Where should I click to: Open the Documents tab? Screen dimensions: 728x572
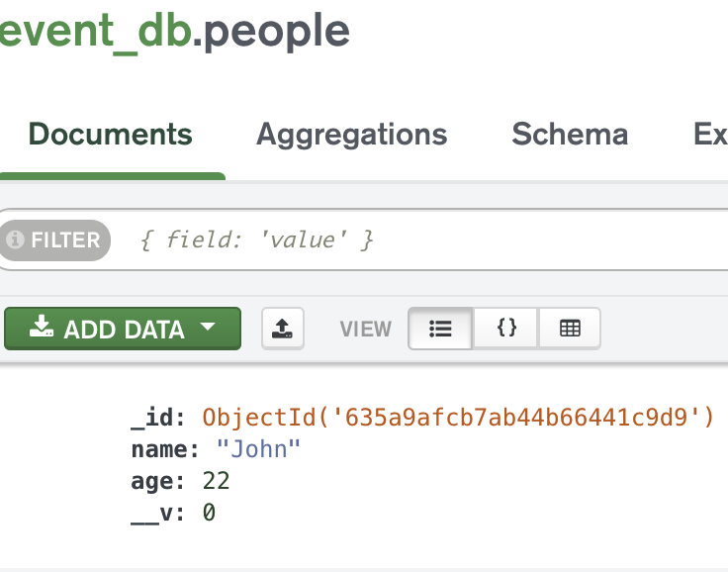pos(110,135)
